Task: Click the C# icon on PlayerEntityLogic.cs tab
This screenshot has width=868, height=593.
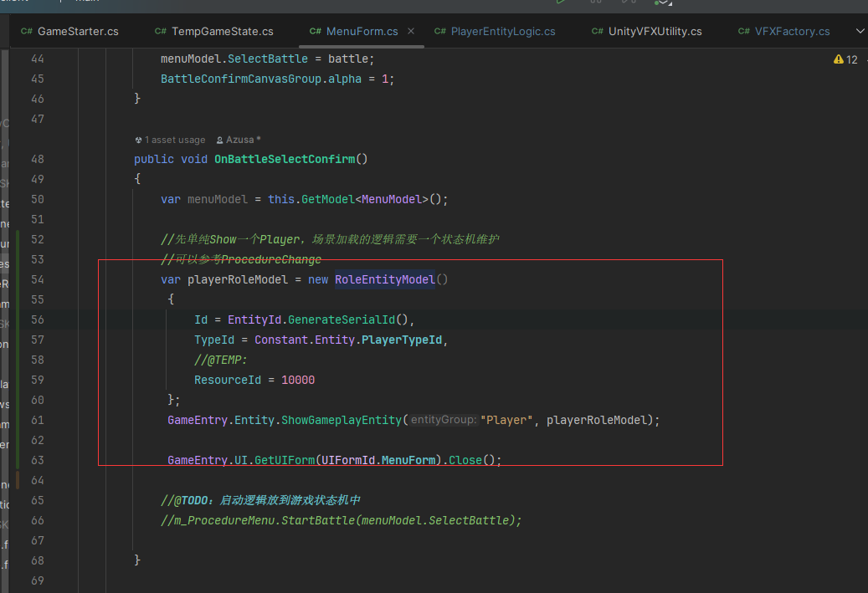Action: click(440, 32)
